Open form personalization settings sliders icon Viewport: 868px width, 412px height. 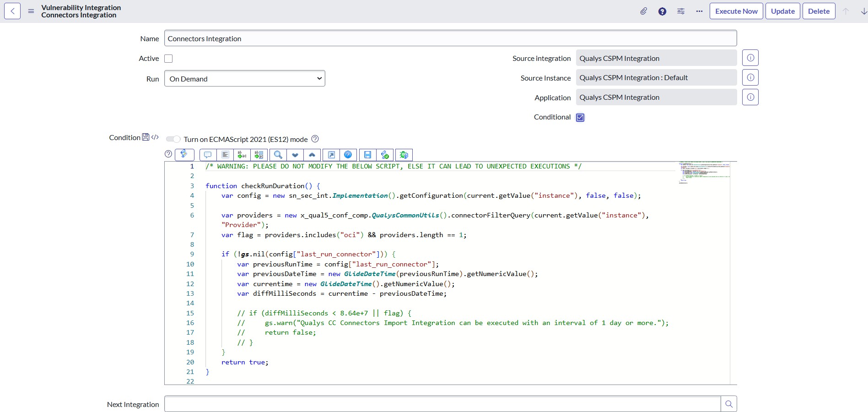[x=681, y=11]
